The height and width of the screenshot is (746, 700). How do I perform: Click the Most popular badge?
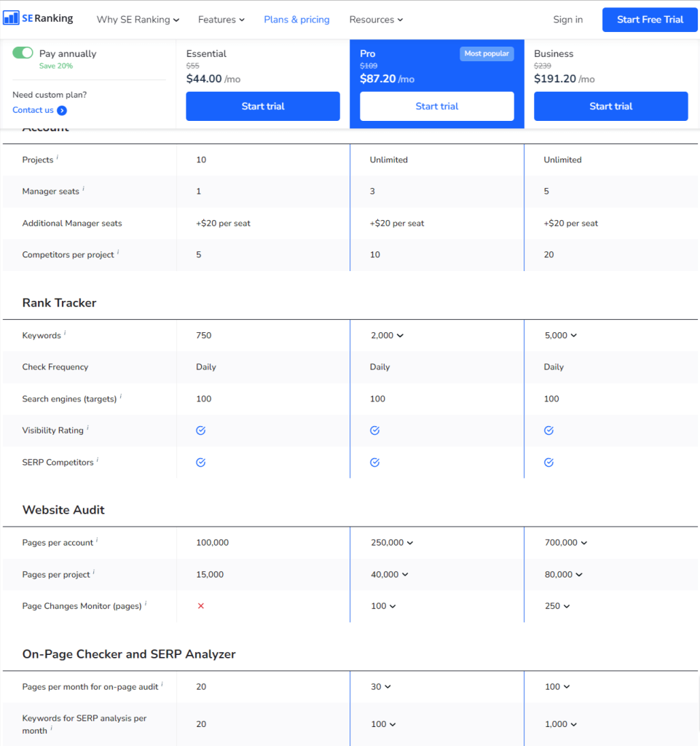tap(487, 53)
